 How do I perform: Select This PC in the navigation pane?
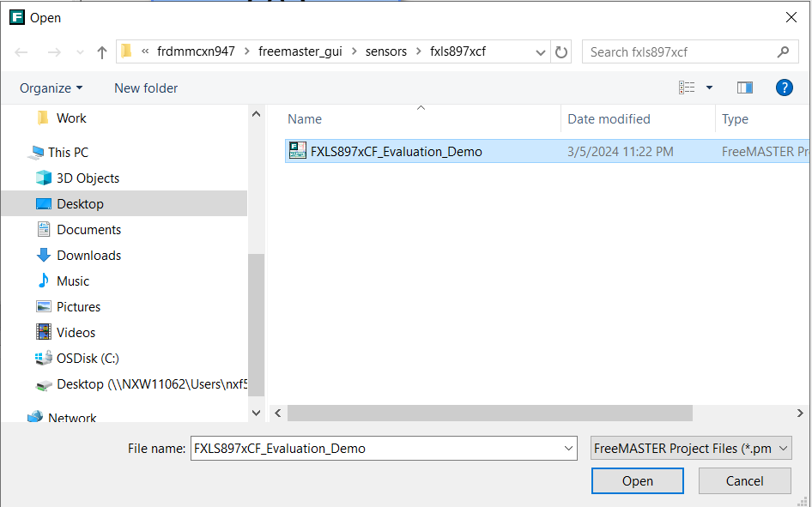pyautogui.click(x=68, y=152)
